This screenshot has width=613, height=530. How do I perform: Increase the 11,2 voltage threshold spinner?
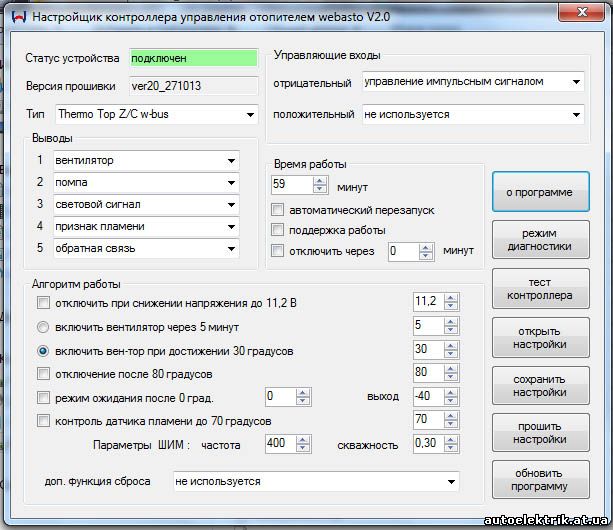(451, 298)
